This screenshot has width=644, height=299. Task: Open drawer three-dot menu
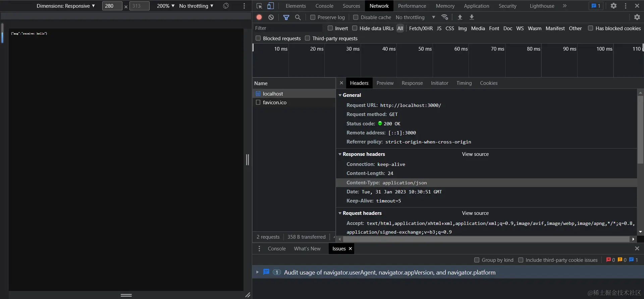[x=259, y=248]
